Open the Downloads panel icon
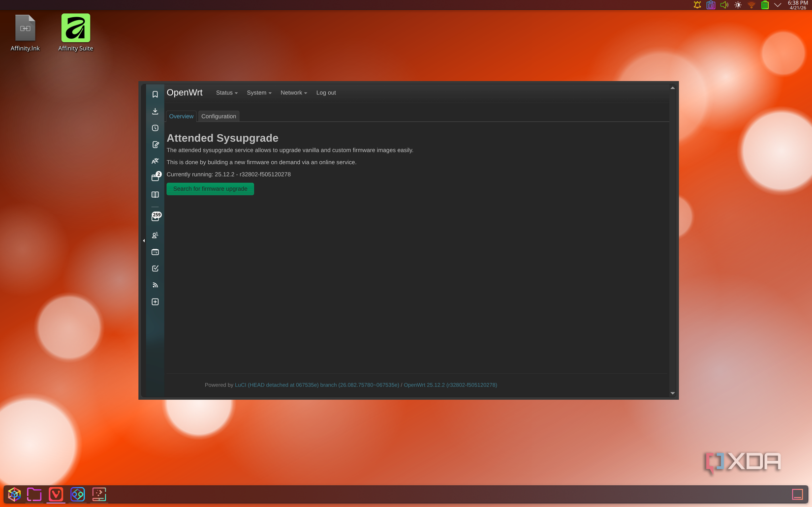The height and width of the screenshot is (507, 812). [x=155, y=111]
